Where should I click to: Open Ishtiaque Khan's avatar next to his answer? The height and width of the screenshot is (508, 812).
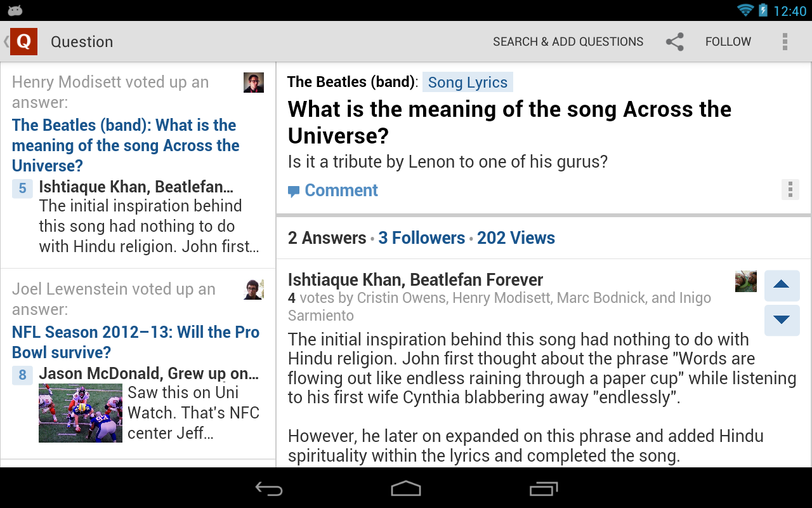(745, 281)
